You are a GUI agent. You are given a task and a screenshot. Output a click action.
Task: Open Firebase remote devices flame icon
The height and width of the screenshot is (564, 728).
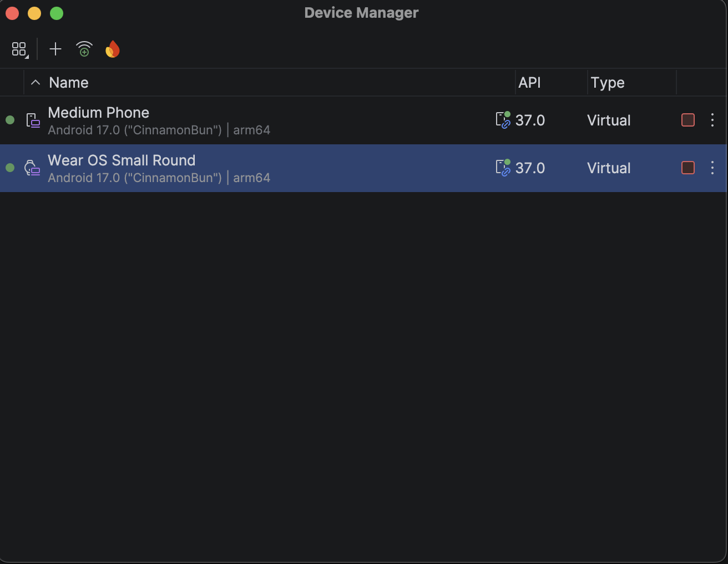point(113,49)
